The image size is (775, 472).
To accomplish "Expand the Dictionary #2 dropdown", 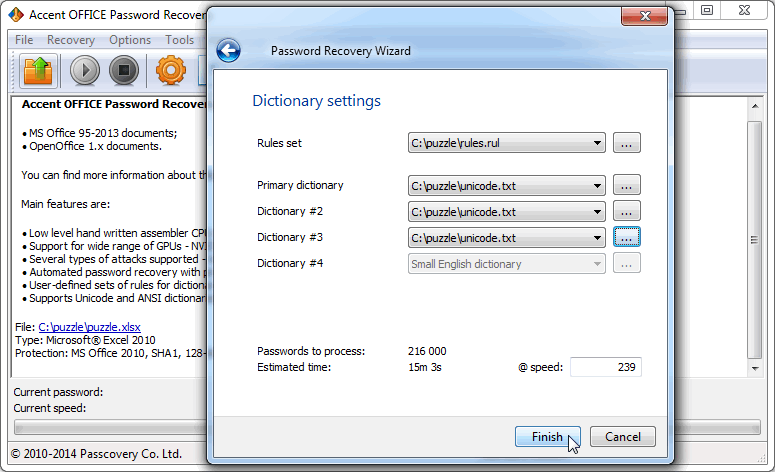I will [x=597, y=211].
